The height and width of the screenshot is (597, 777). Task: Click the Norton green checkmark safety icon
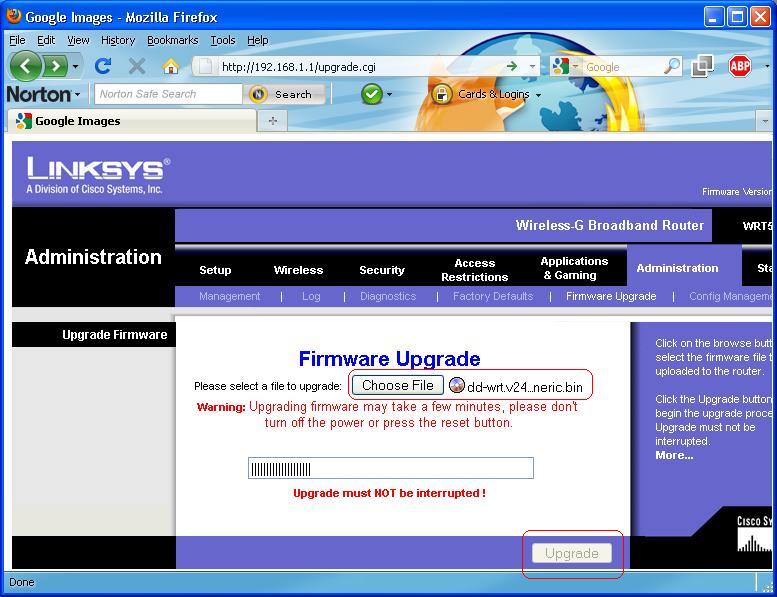tap(372, 94)
